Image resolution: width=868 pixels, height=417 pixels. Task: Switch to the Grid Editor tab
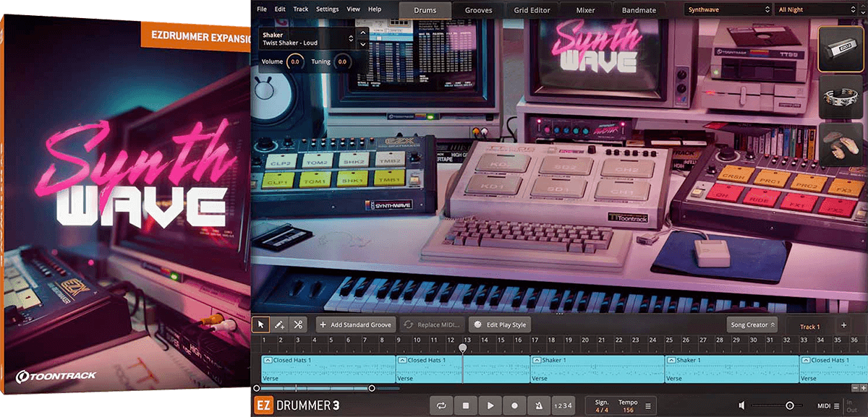532,10
